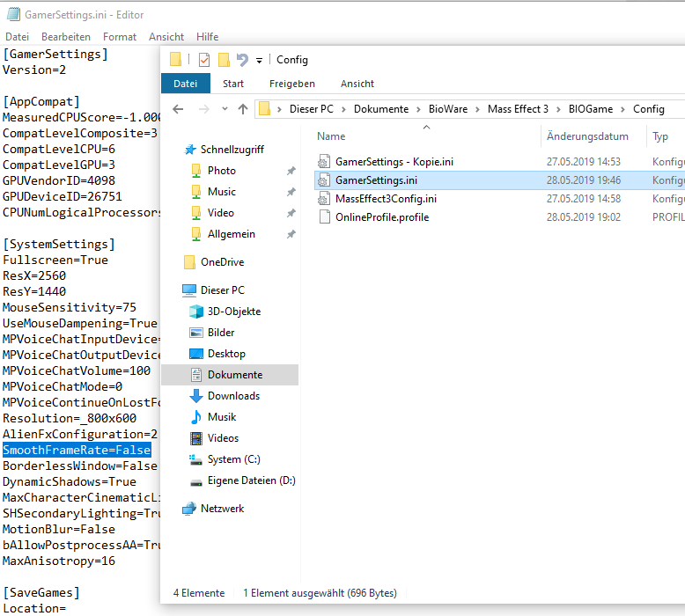Screen dimensions: 685x616
Task: Open Videos folder in navigation pane
Action: (223, 438)
